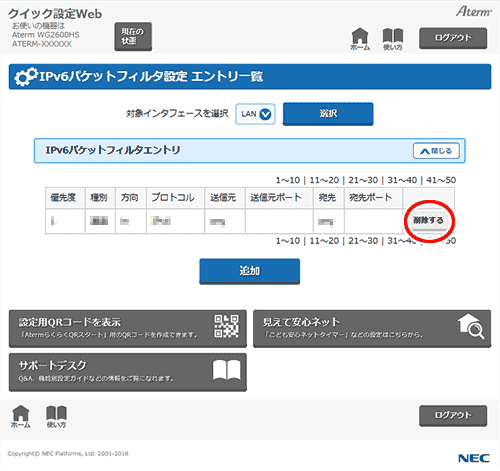Click the 宛先 column header
The height and width of the screenshot is (471, 500).
click(x=329, y=198)
